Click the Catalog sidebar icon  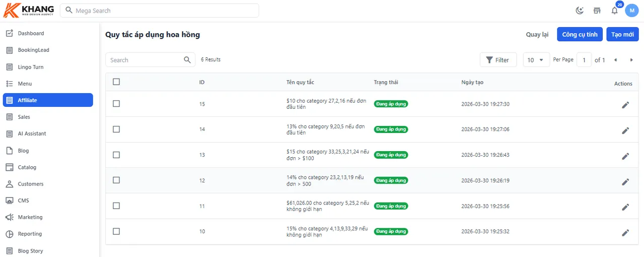tap(9, 167)
